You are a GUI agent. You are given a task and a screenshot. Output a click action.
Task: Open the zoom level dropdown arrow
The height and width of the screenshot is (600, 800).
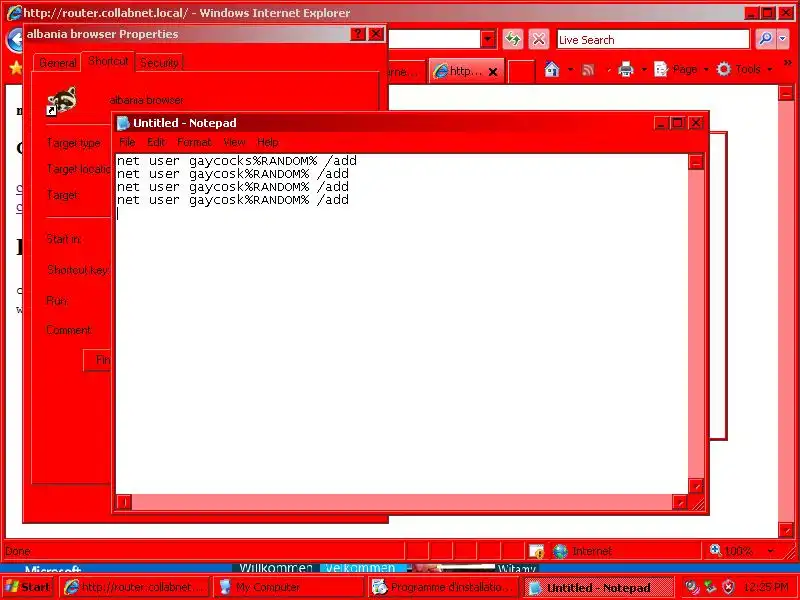[x=771, y=551]
